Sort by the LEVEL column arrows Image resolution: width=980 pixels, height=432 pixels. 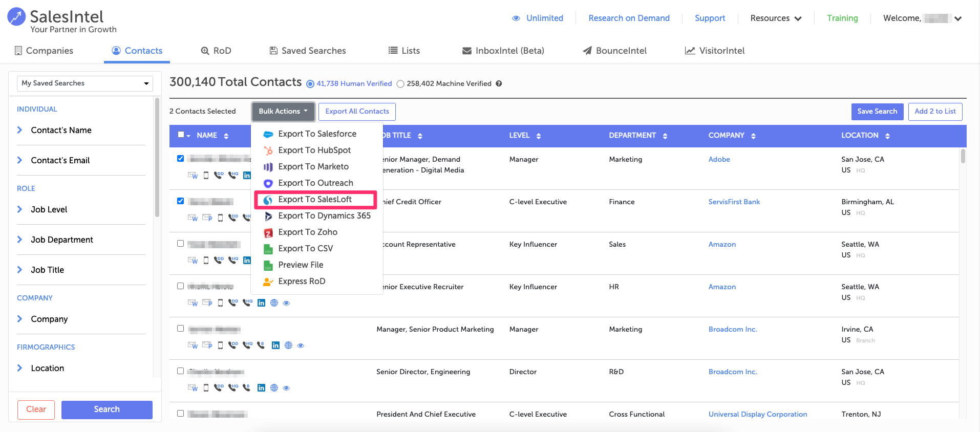click(x=538, y=136)
